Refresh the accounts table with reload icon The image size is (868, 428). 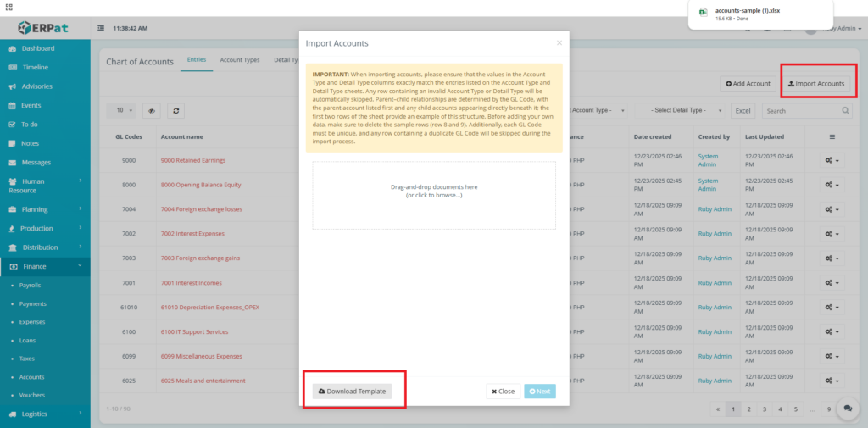point(175,111)
